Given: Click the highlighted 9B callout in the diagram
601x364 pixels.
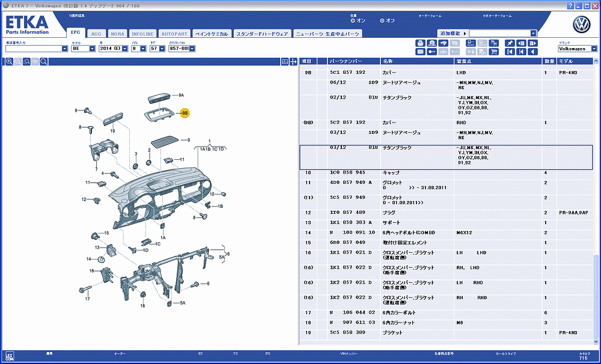Looking at the screenshot, I should [x=185, y=113].
